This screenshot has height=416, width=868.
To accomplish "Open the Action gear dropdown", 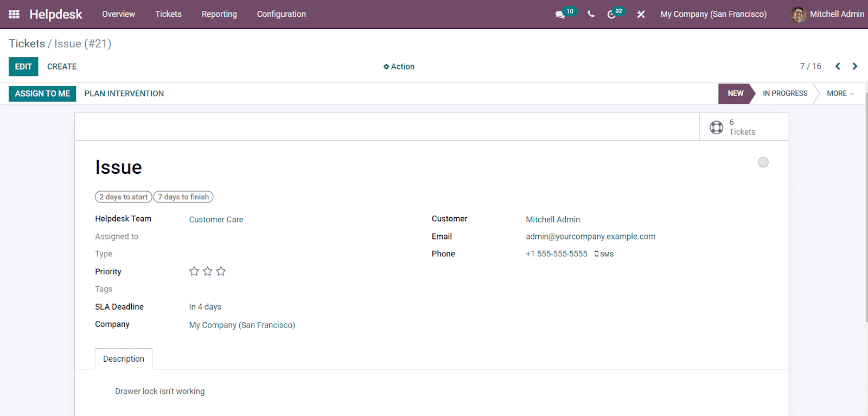I will [399, 66].
